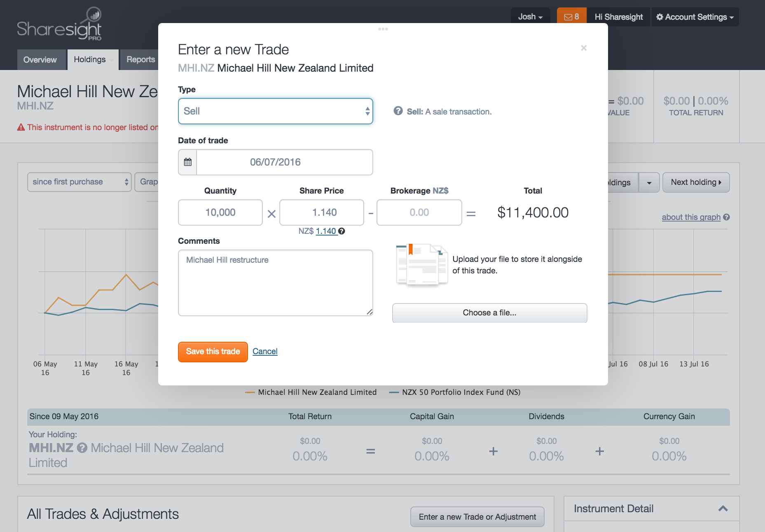Switch to the Overview tab
This screenshot has width=765, height=532.
(41, 59)
